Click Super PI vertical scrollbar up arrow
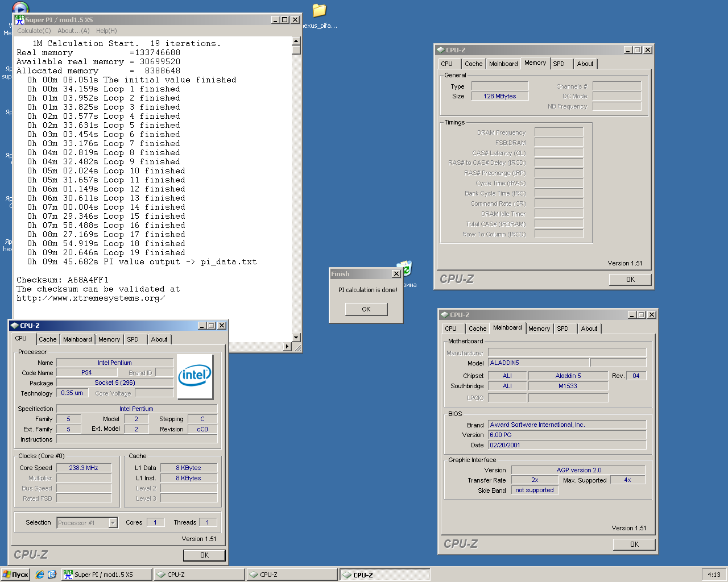The height and width of the screenshot is (582, 728). point(296,41)
